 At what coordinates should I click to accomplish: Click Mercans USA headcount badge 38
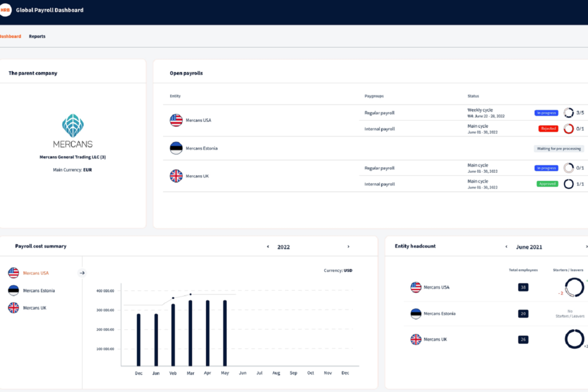point(523,287)
